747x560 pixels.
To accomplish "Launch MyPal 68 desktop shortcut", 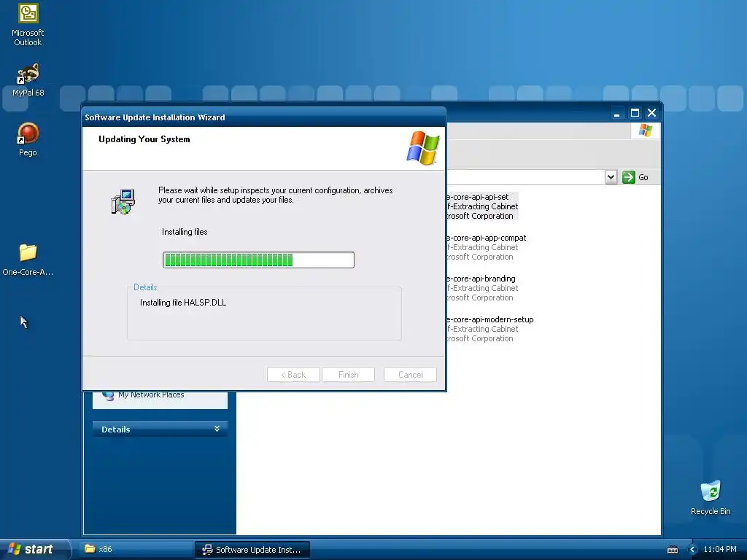I will pos(28,79).
